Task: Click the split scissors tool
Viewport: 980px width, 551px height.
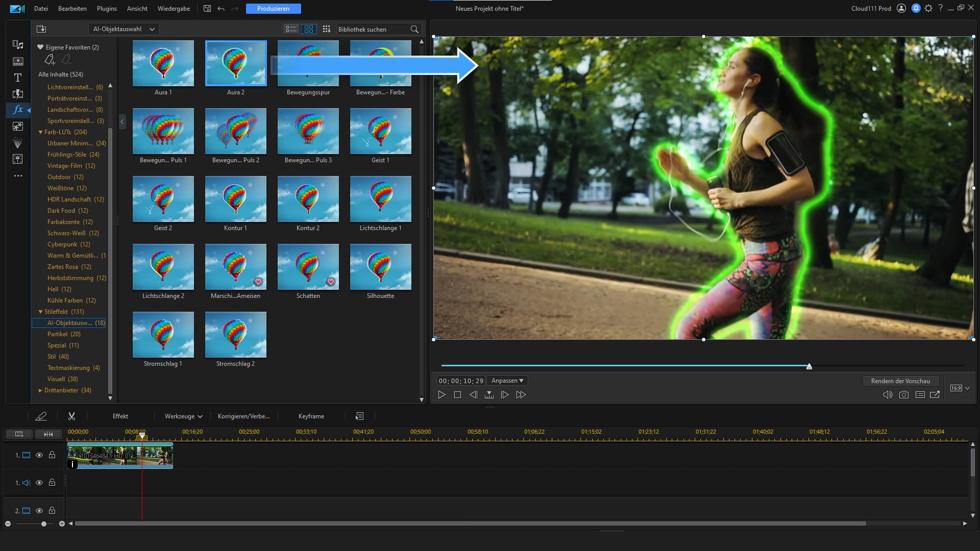Action: pyautogui.click(x=71, y=416)
